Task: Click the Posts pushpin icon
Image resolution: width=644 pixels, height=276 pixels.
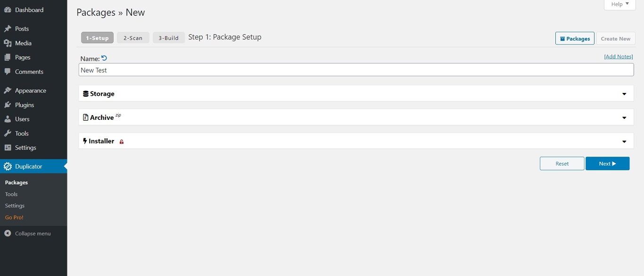Action: coord(8,29)
